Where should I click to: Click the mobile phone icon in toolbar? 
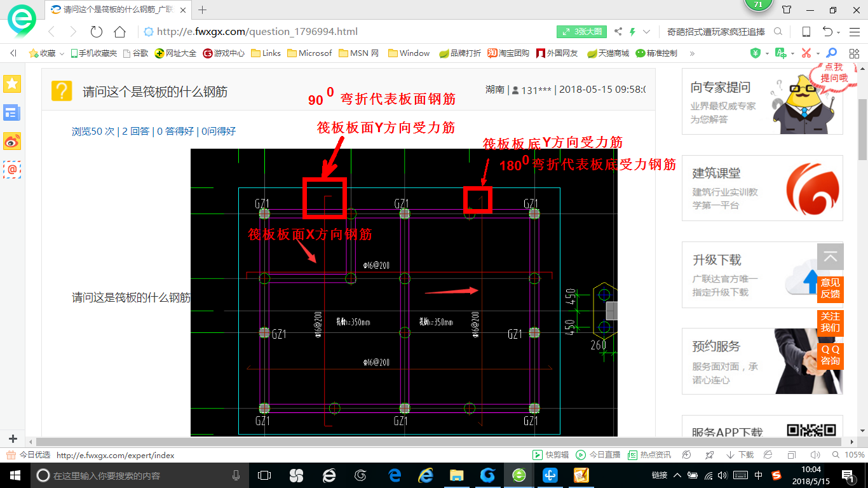[806, 32]
